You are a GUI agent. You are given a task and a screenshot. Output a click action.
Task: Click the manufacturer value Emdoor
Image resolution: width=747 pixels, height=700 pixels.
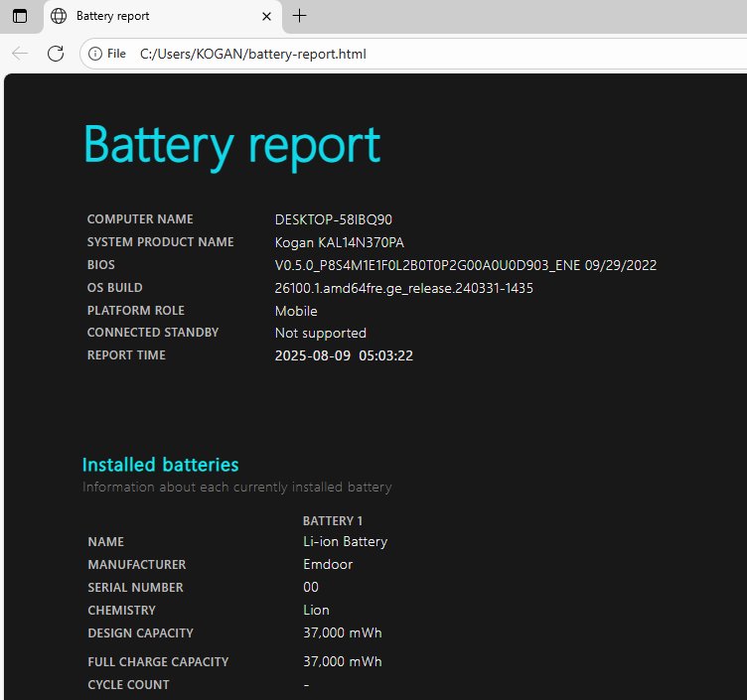(x=328, y=565)
